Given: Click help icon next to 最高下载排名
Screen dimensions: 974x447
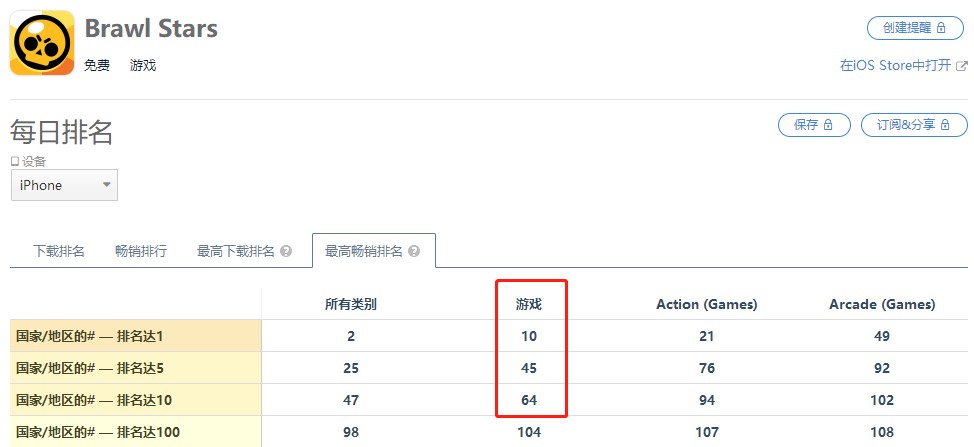Looking at the screenshot, I should pos(286,251).
